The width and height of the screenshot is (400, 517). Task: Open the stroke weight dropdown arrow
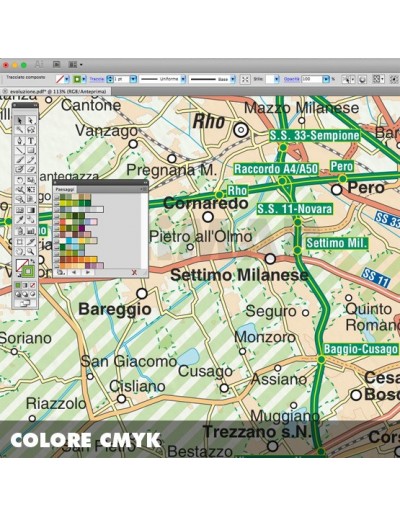pyautogui.click(x=133, y=79)
